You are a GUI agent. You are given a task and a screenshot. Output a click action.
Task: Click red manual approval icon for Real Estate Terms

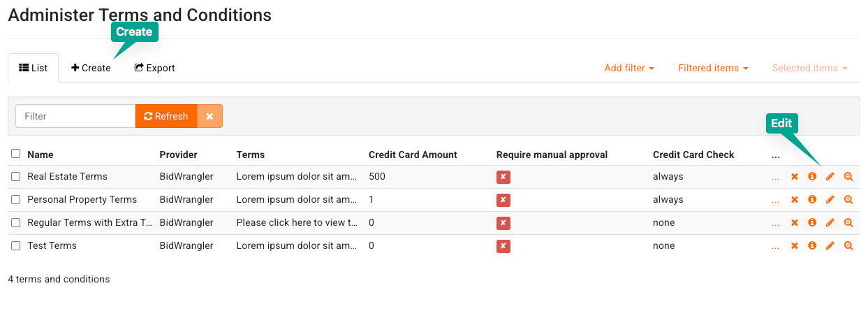click(503, 177)
